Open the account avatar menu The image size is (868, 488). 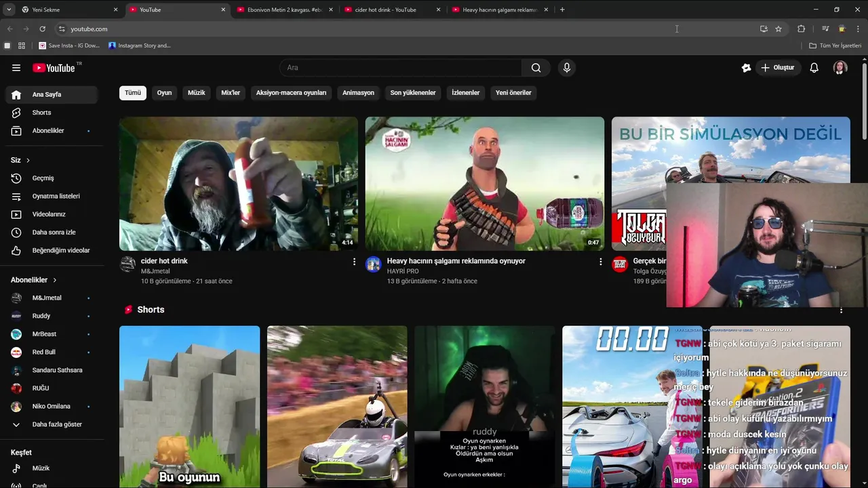pyautogui.click(x=840, y=68)
